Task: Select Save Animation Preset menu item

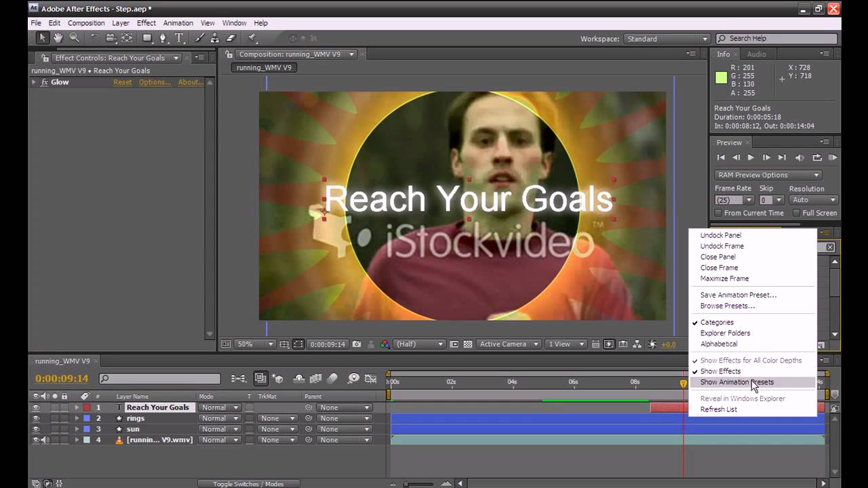Action: [738, 295]
